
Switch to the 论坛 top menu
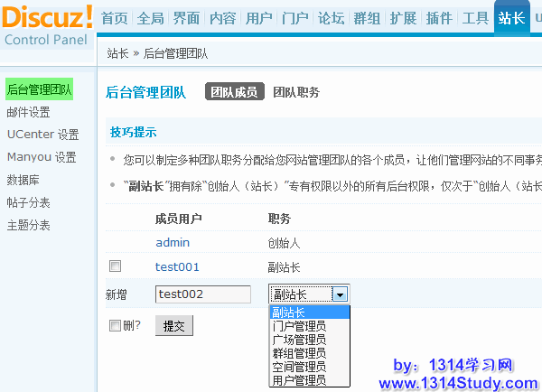click(331, 19)
